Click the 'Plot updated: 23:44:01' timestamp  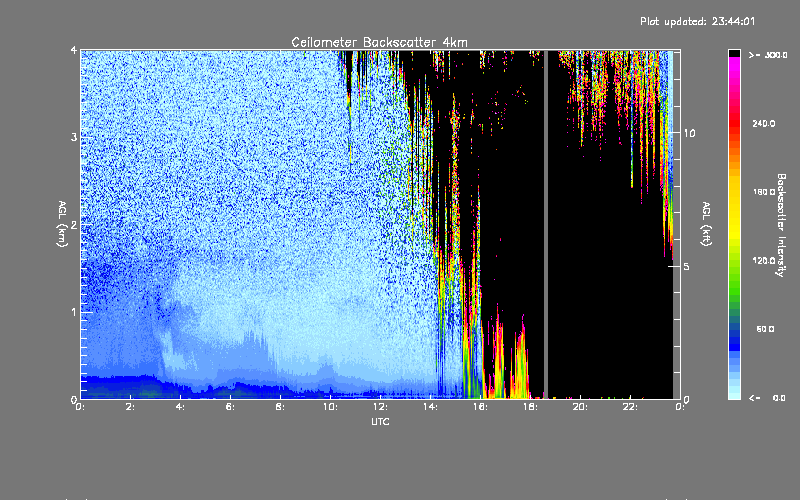click(x=697, y=21)
